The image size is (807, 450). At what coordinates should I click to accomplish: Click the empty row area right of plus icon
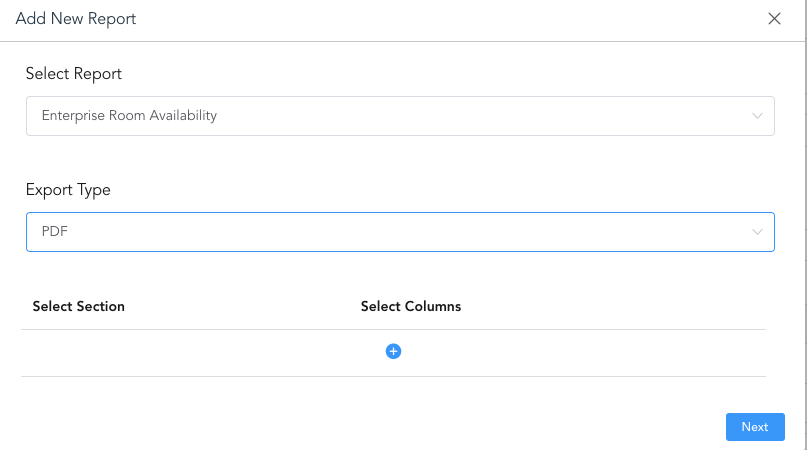tap(580, 352)
